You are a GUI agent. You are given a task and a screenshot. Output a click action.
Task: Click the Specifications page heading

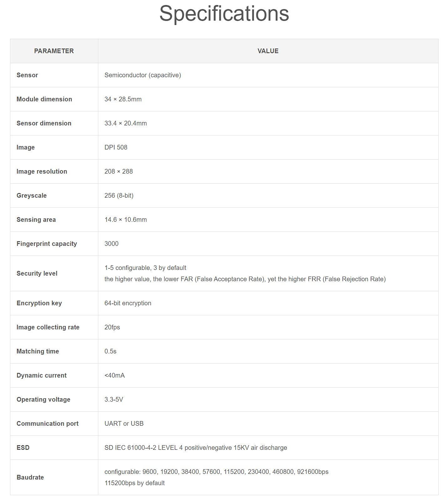click(224, 13)
